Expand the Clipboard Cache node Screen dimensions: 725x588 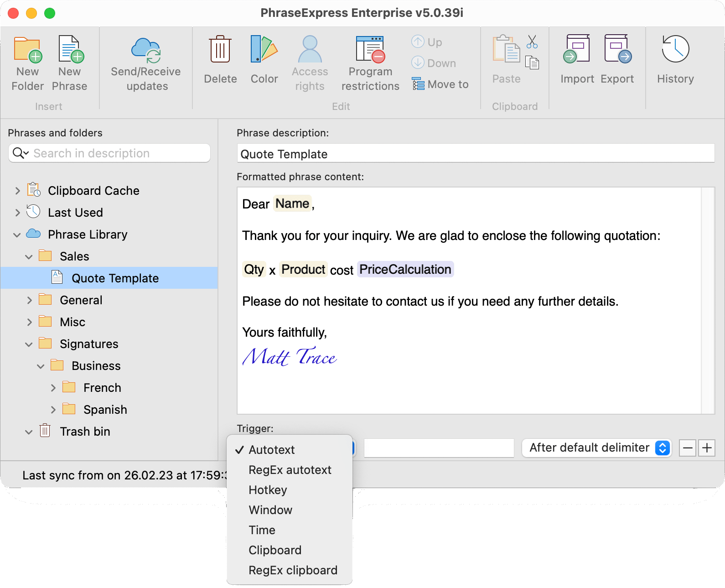tap(17, 191)
